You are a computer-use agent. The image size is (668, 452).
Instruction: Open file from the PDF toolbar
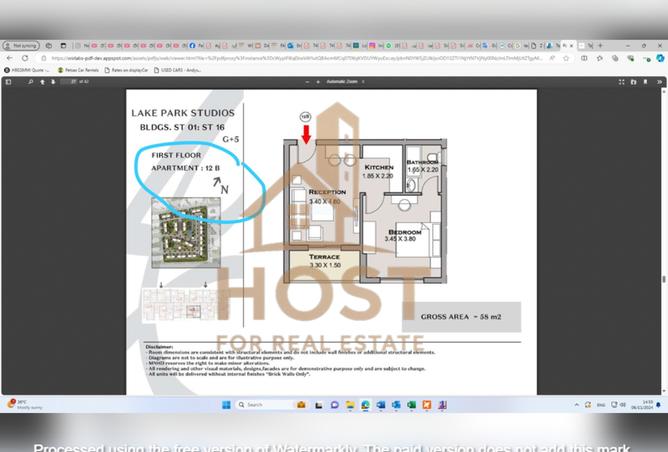click(633, 82)
